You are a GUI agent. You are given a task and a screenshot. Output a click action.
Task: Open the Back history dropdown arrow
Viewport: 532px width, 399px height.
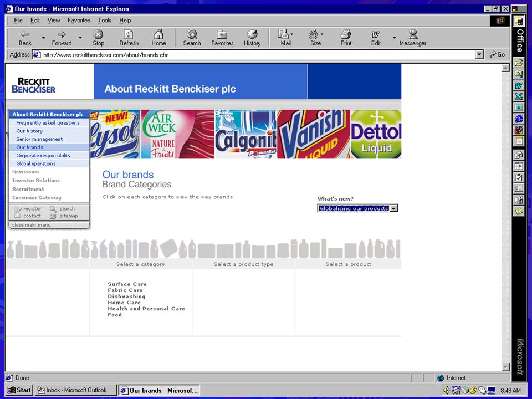pyautogui.click(x=43, y=38)
